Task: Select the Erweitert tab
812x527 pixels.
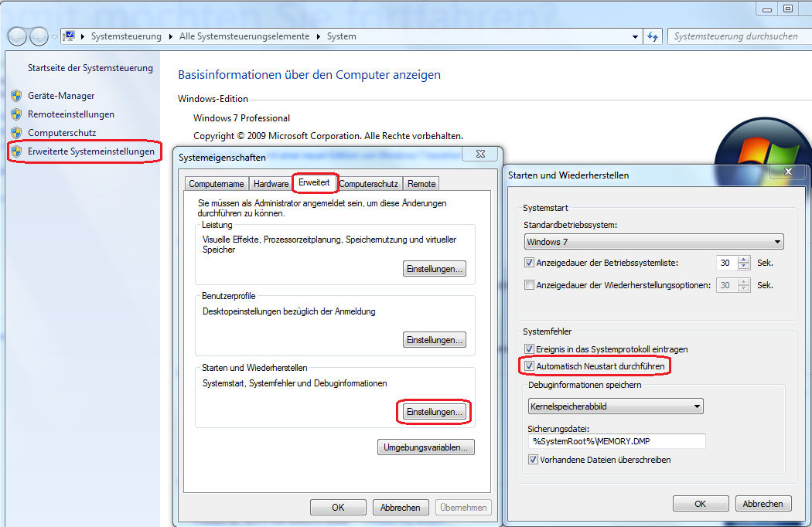Action: tap(314, 182)
